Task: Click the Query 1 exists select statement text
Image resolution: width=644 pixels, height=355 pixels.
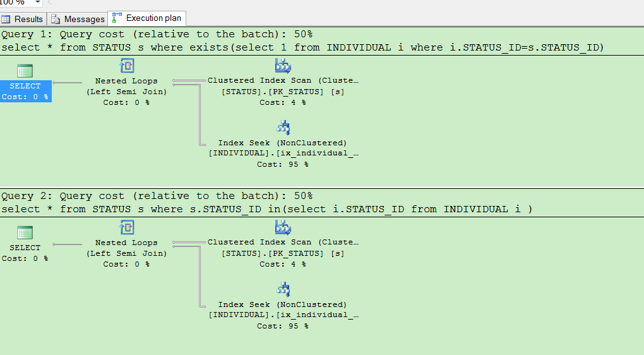Action: click(x=302, y=47)
